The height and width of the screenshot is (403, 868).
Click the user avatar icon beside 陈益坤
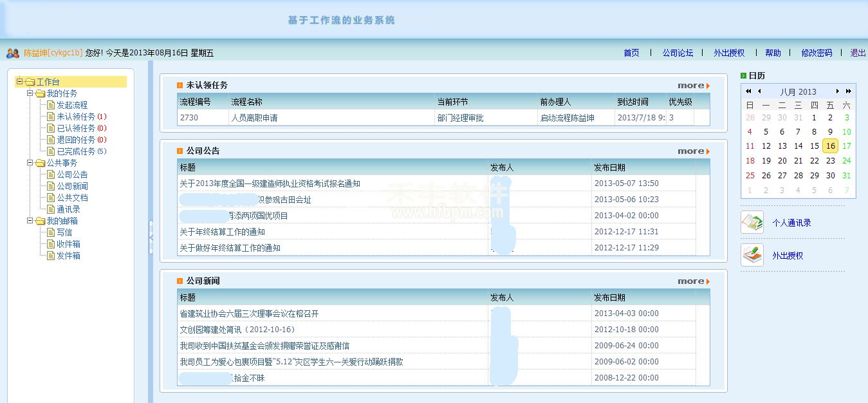12,53
